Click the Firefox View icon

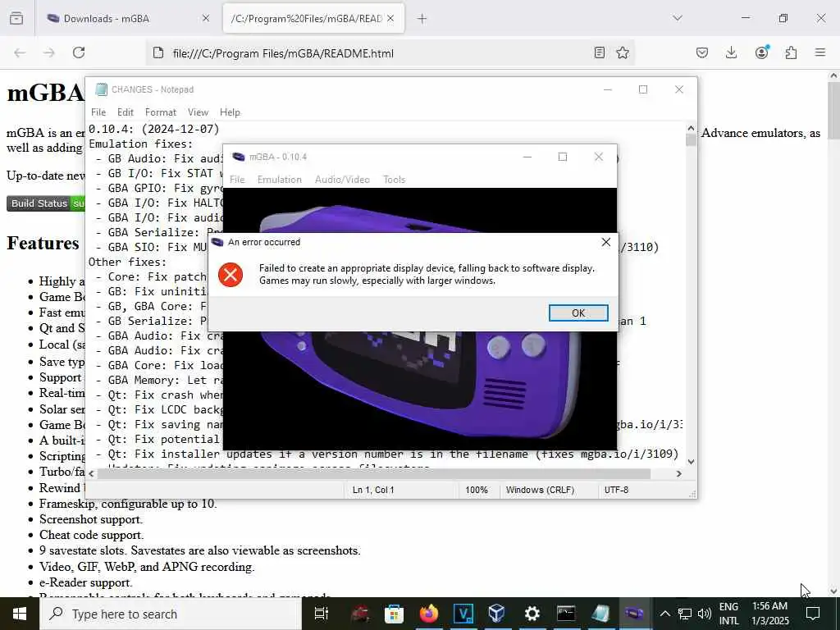(x=16, y=19)
